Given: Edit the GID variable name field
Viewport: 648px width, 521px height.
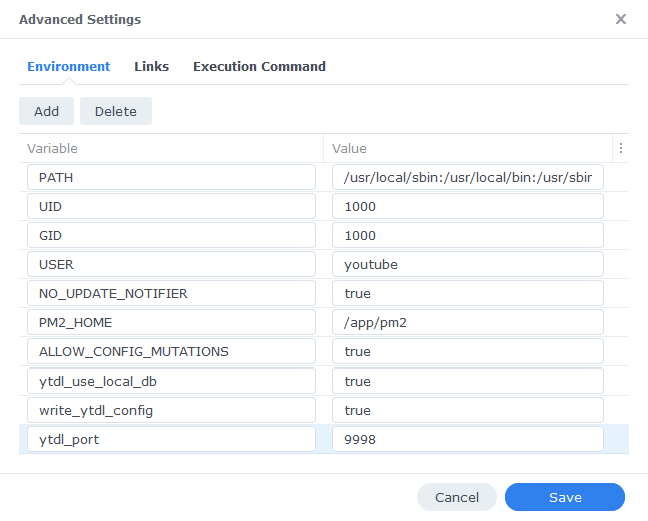Looking at the screenshot, I should (x=172, y=235).
